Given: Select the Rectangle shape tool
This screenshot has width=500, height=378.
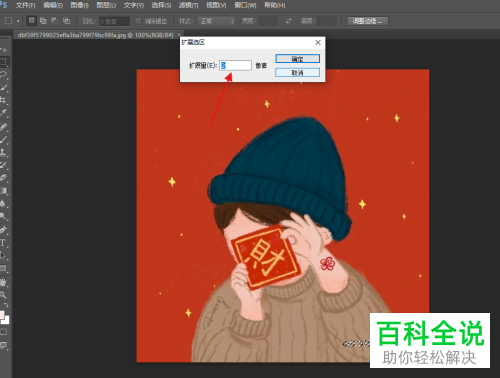Looking at the screenshot, I should [x=3, y=268].
